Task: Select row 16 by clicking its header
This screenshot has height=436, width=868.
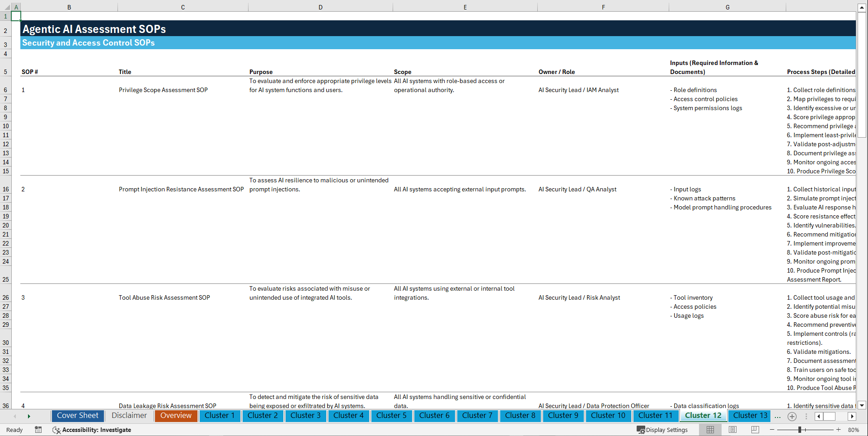Action: 6,189
